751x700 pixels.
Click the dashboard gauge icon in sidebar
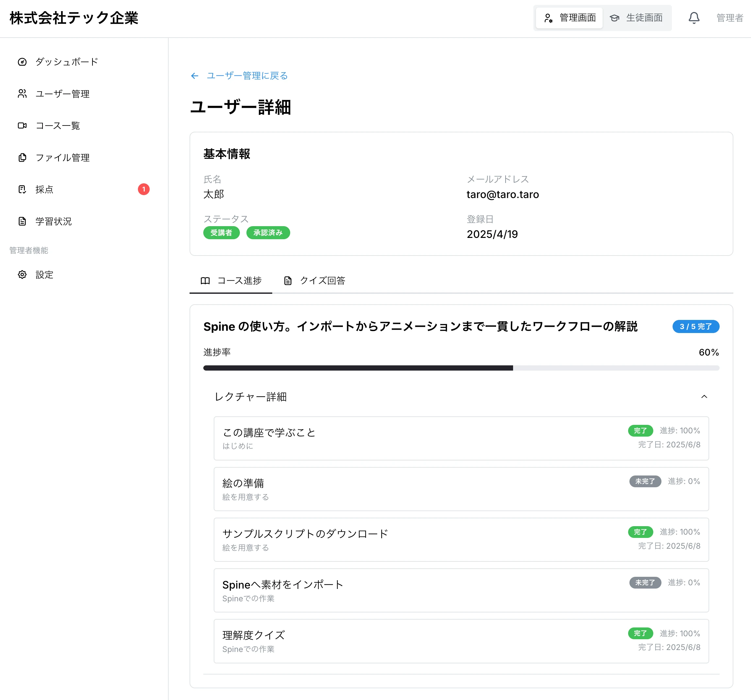click(x=22, y=62)
